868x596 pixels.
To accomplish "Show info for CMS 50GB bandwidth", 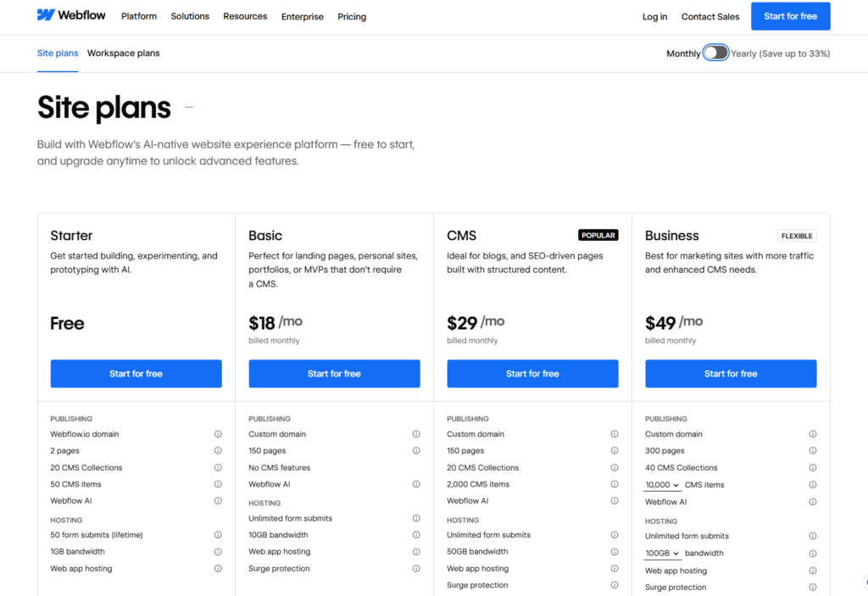I will pyautogui.click(x=615, y=552).
